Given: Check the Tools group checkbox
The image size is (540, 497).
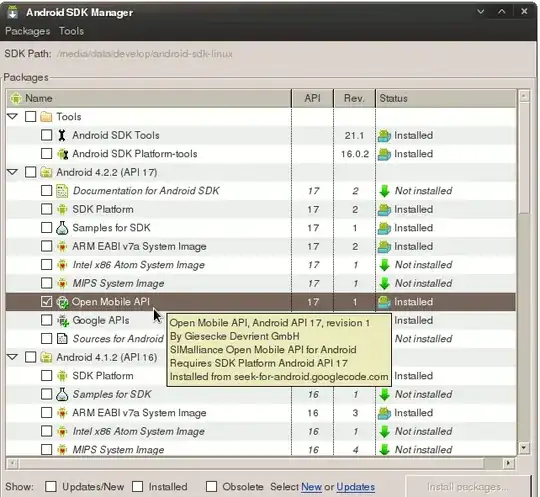Looking at the screenshot, I should coord(30,117).
